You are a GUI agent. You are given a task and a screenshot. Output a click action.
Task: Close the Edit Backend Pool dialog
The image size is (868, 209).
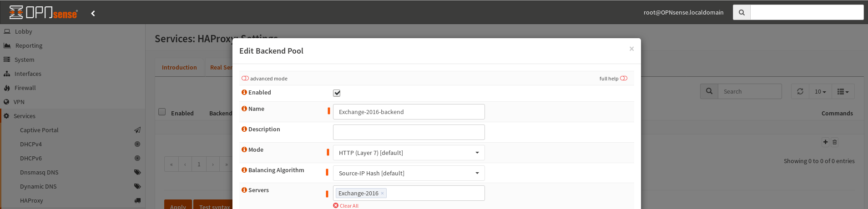[631, 49]
